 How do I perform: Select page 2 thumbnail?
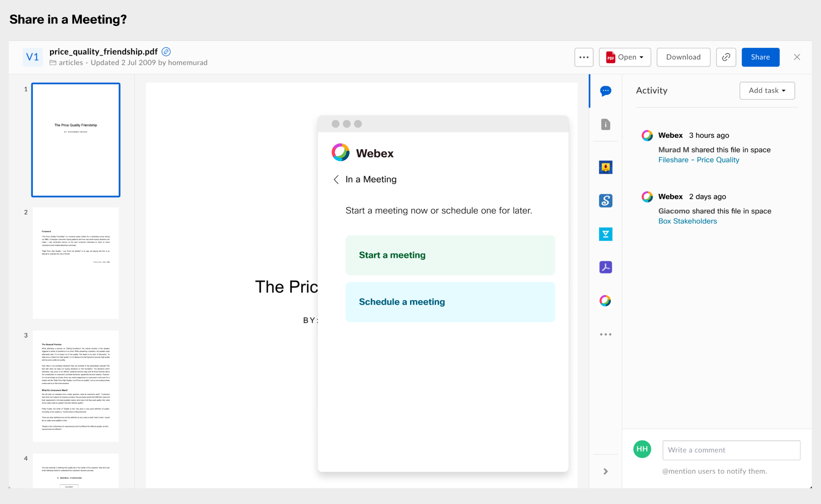point(76,263)
